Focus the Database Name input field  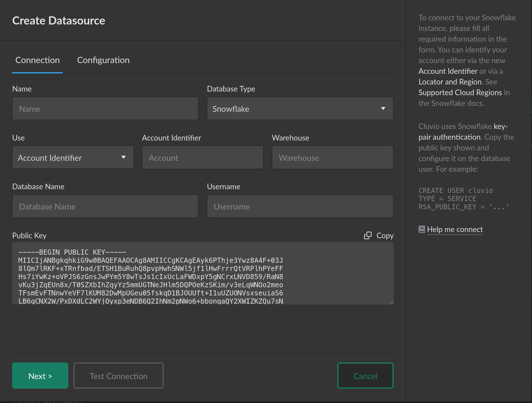[105, 206]
